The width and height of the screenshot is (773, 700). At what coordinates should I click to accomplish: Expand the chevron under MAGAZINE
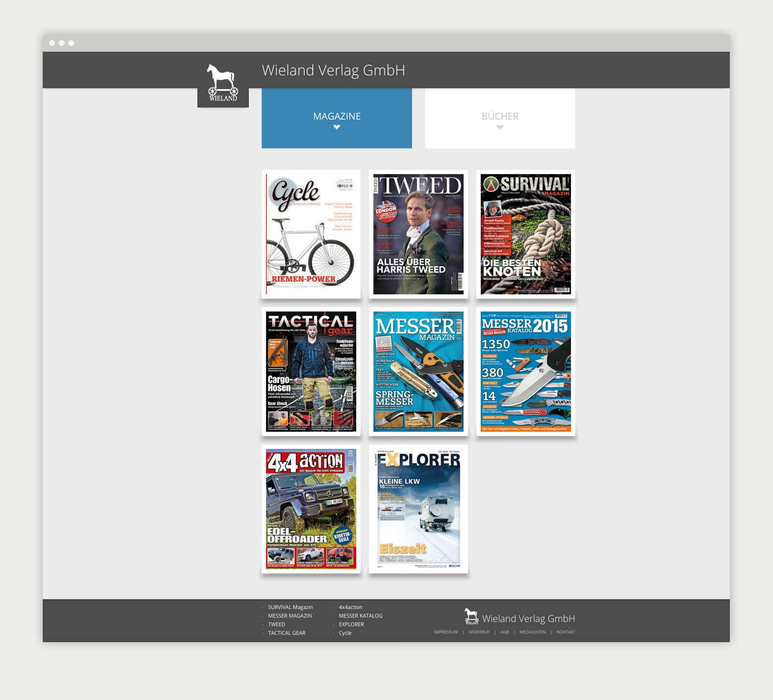click(x=337, y=127)
